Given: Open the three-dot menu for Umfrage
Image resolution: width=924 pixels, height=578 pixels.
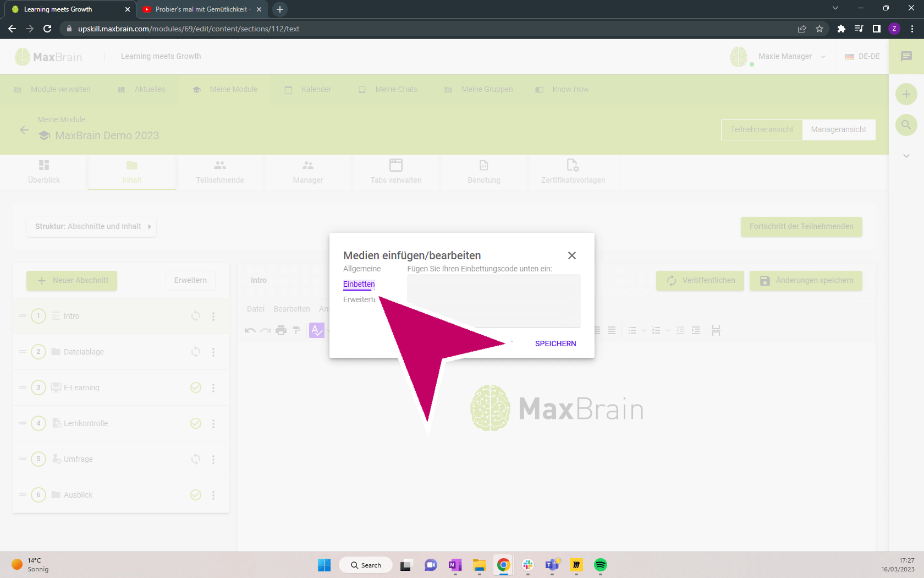Looking at the screenshot, I should [x=213, y=459].
